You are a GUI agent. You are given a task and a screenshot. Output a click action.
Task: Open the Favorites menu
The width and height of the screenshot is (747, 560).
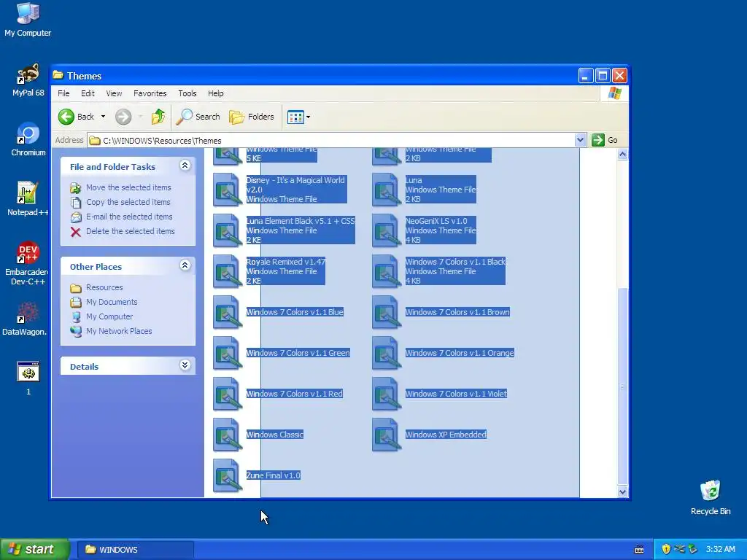coord(150,93)
